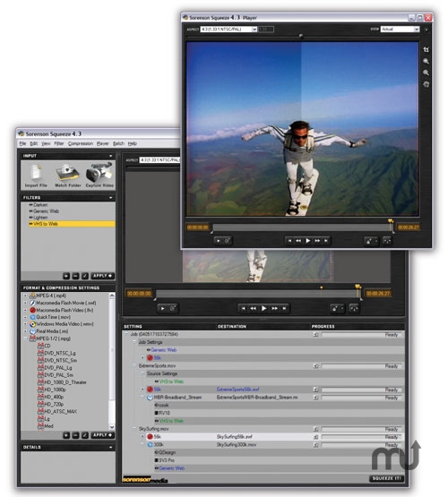Collapse the Input panel header arrow
Screen dimensions: 448x497
[x=110, y=156]
